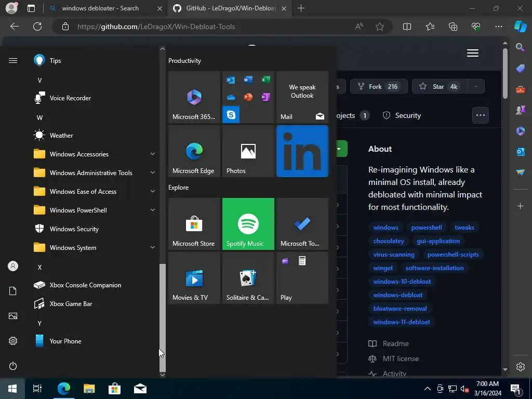
Task: Open Task View on taskbar
Action: (37, 389)
